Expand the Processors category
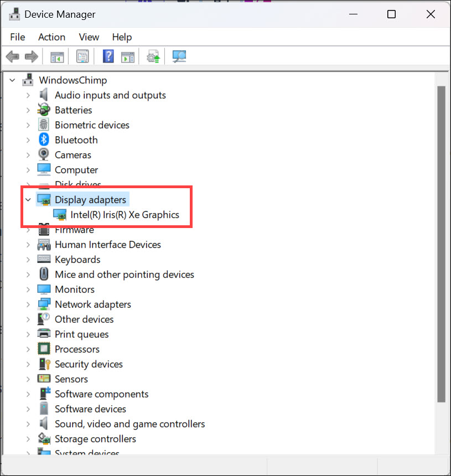 pyautogui.click(x=28, y=349)
